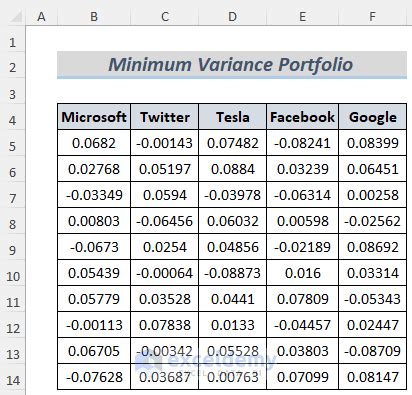
Task: Click cell with value 0.07482
Action: tap(233, 143)
